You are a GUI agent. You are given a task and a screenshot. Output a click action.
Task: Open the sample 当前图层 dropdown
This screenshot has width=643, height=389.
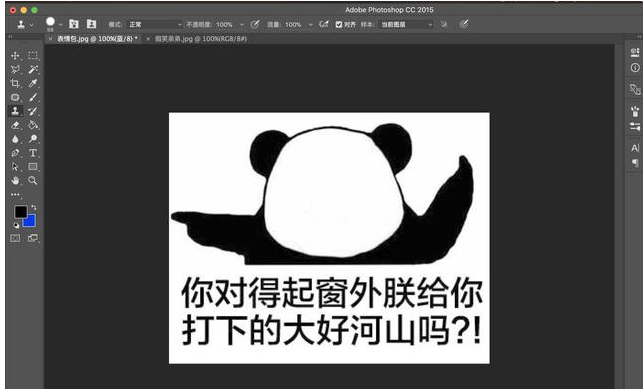tap(406, 25)
